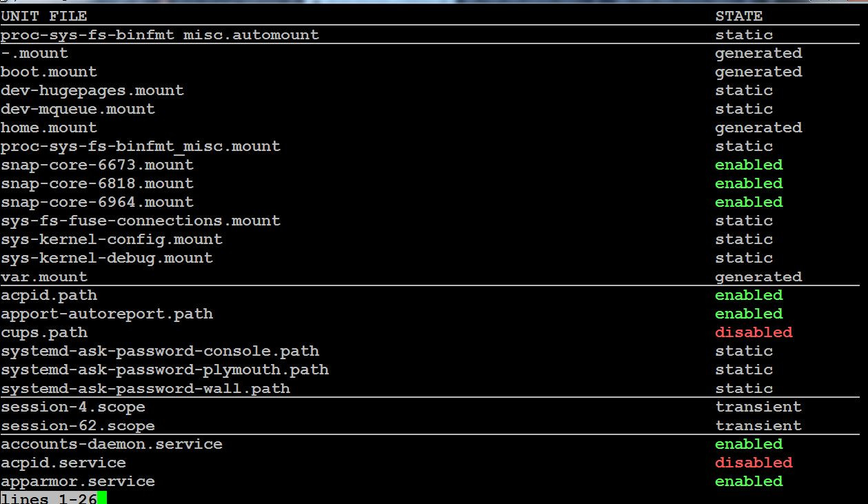Click the boot.mount unit name
Viewport: 868px width, 504px height.
click(49, 72)
